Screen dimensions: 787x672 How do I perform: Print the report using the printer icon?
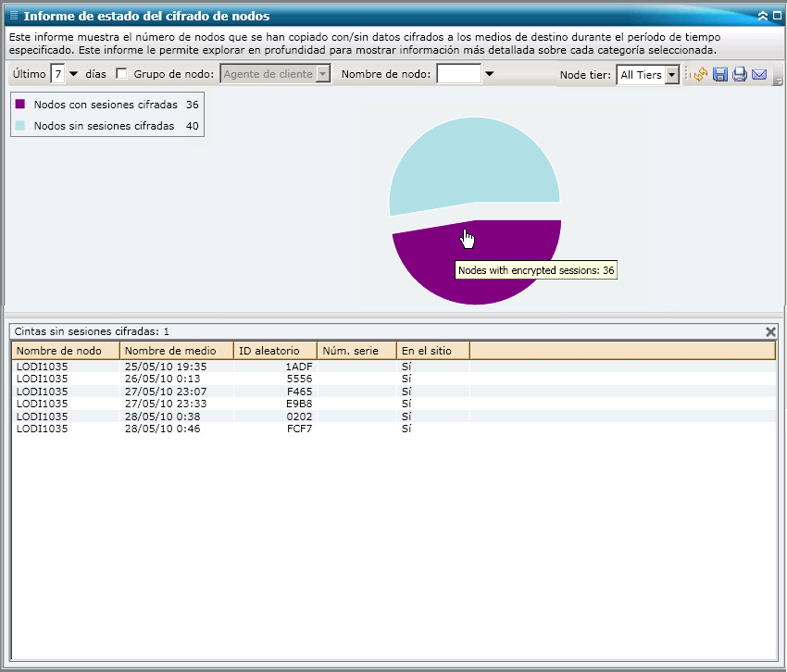tap(740, 75)
